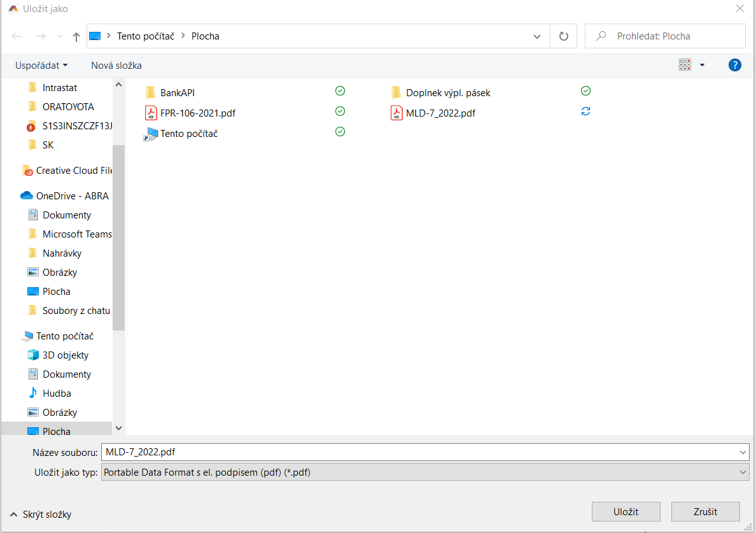Open the Uspořádat menu
Screen dimensions: 756x533
point(41,66)
